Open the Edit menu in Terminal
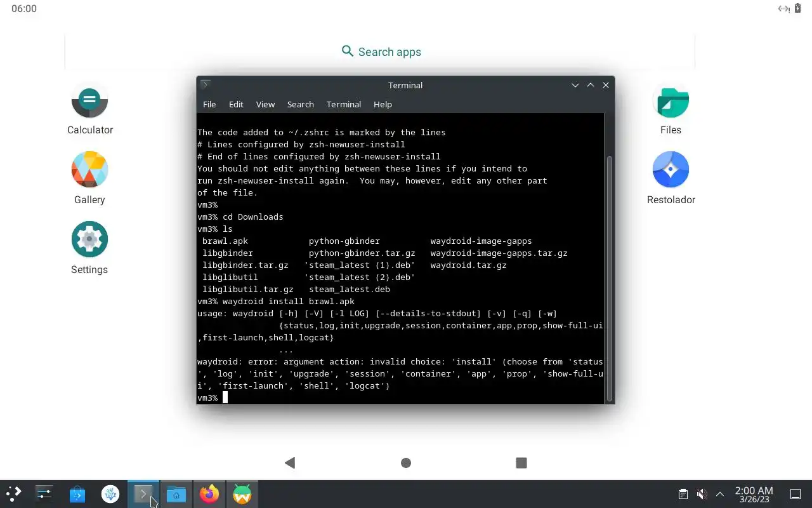This screenshot has height=508, width=812. pyautogui.click(x=236, y=104)
